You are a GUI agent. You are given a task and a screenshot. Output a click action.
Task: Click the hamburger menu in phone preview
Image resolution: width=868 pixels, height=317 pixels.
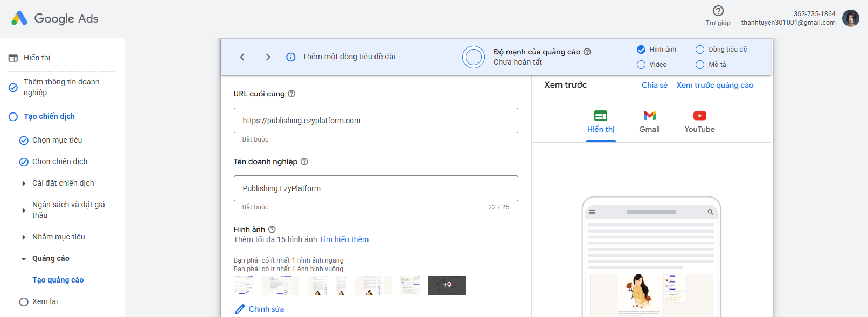point(592,212)
